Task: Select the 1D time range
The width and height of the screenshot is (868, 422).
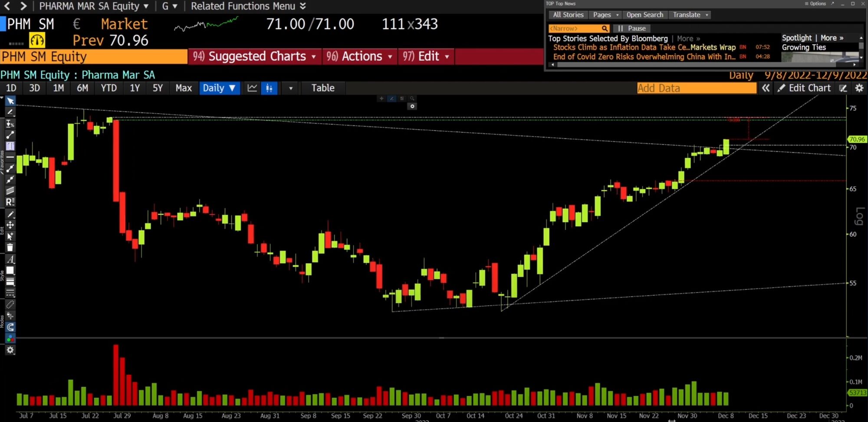Action: (11, 88)
